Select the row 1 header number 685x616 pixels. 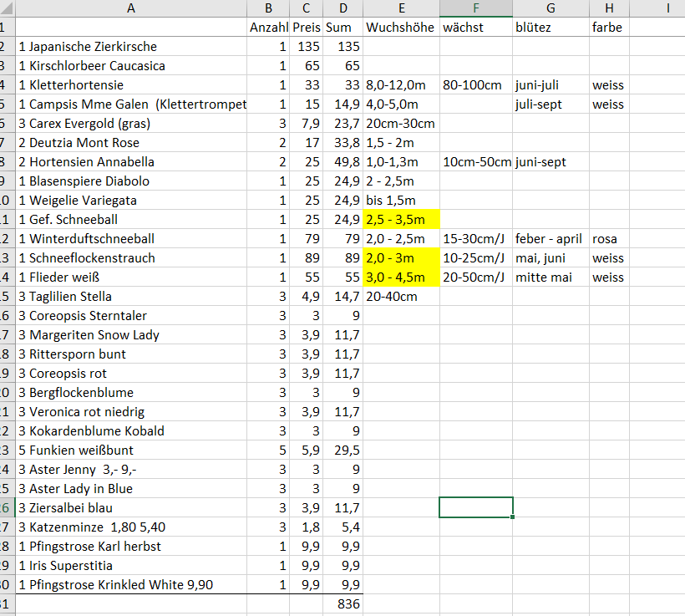pos(3,28)
